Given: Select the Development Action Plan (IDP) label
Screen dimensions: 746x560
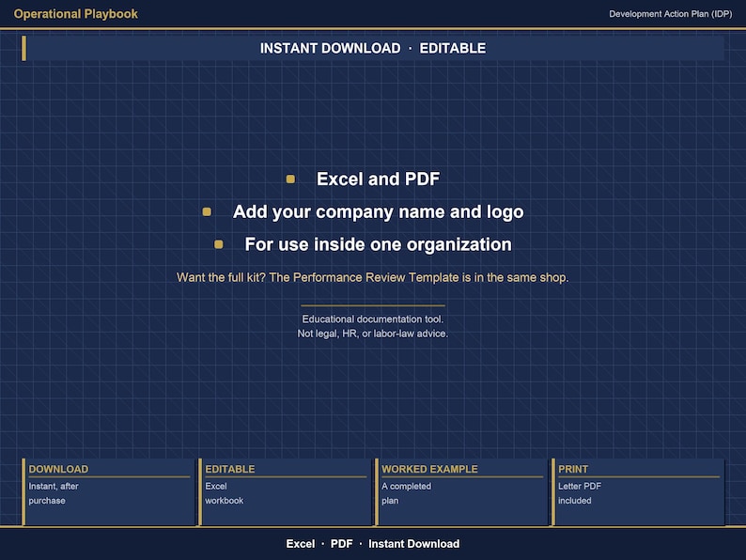Looking at the screenshot, I should [x=670, y=14].
